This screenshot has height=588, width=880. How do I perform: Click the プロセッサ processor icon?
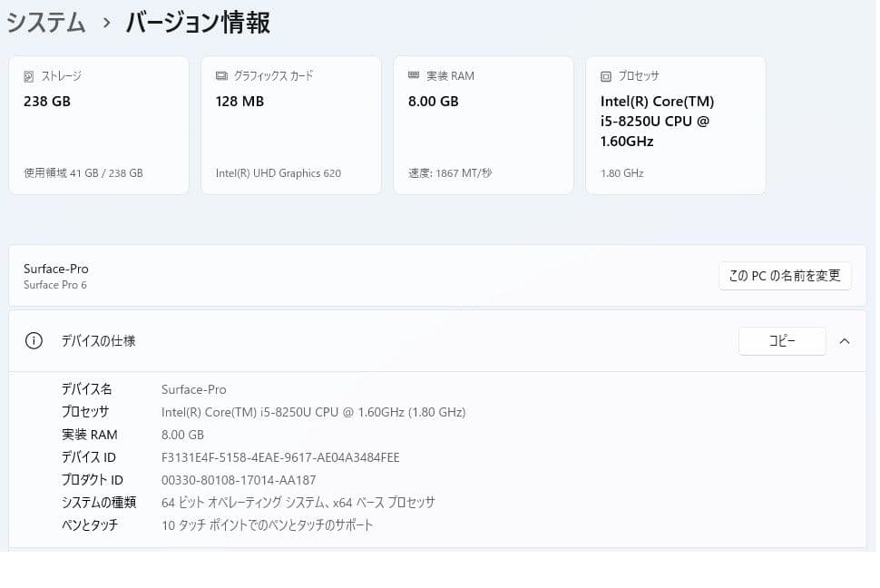(x=605, y=76)
